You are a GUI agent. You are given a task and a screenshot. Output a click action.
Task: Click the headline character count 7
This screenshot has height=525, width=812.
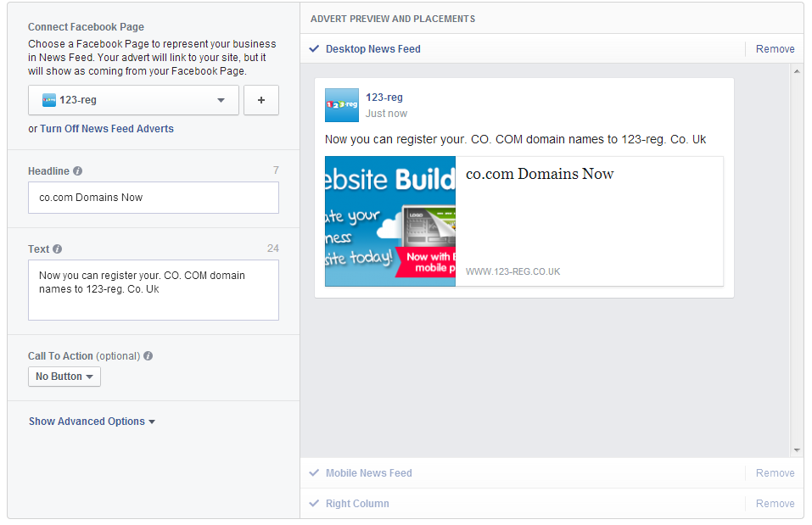tap(276, 170)
